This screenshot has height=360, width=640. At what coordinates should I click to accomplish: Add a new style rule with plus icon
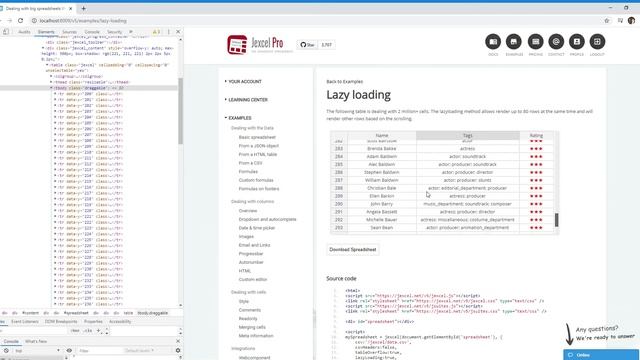pyautogui.click(x=98, y=331)
